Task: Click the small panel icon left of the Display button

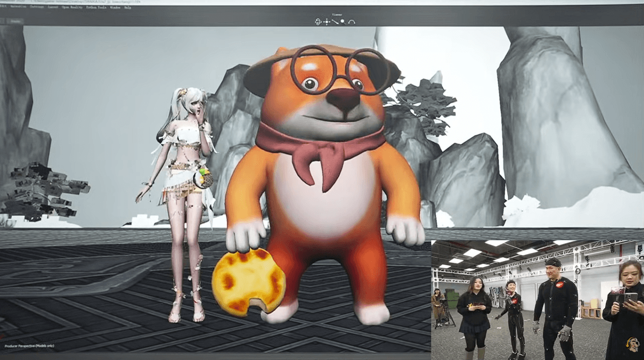Action: pos(3,21)
